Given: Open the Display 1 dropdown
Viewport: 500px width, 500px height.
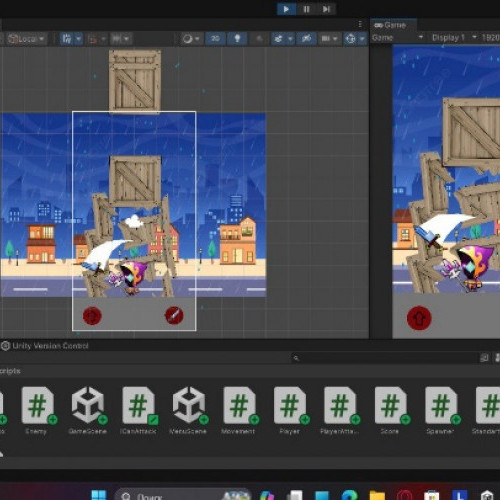Looking at the screenshot, I should pyautogui.click(x=454, y=38).
